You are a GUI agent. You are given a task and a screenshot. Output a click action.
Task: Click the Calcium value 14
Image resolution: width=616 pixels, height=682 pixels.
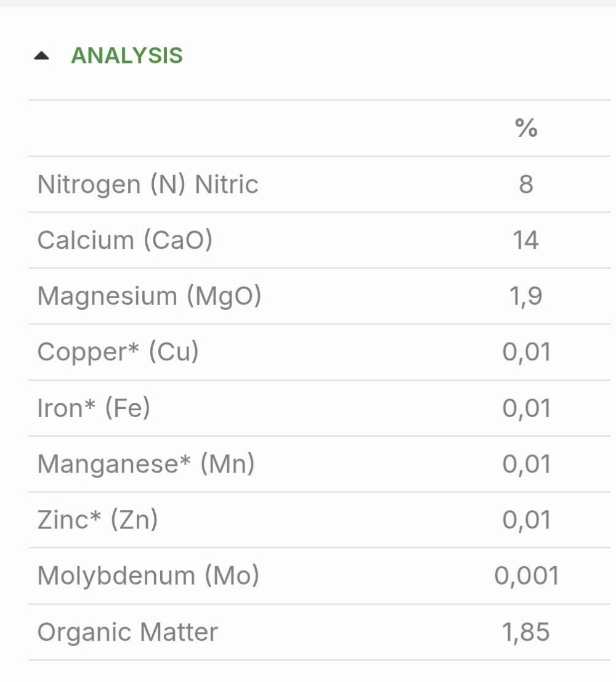point(526,240)
